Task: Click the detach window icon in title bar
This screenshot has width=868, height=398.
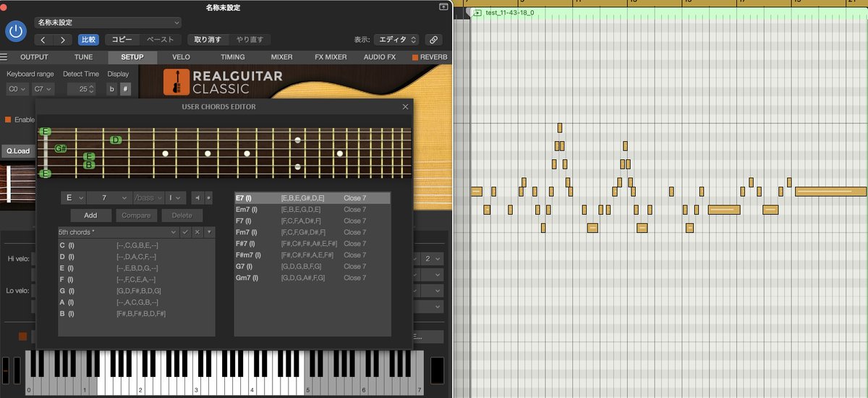Action: click(x=443, y=7)
